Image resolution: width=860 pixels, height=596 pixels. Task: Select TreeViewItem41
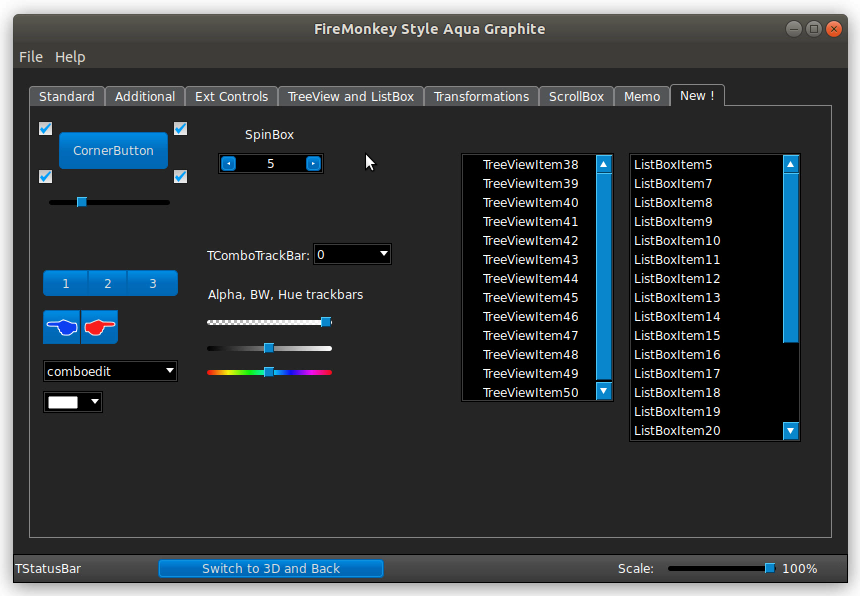point(530,222)
